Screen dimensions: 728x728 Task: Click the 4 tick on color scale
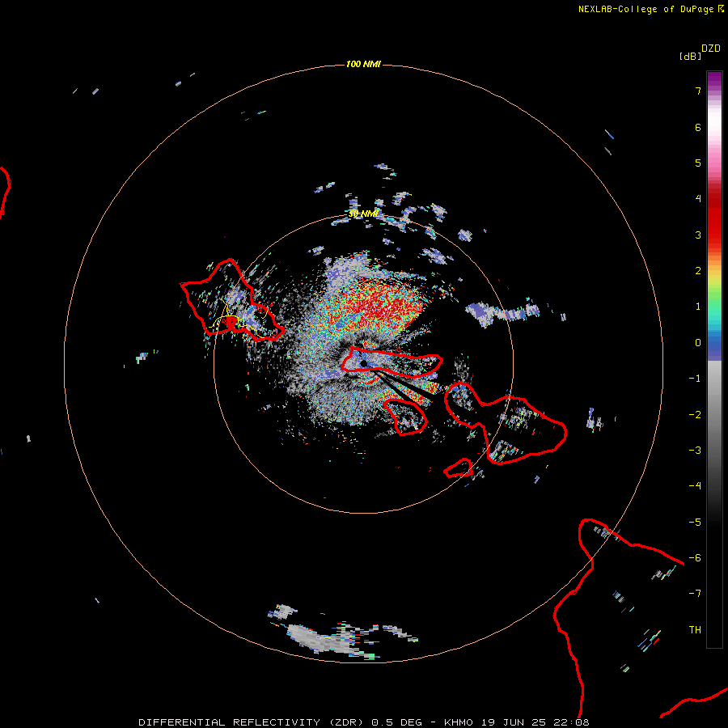[x=698, y=199]
